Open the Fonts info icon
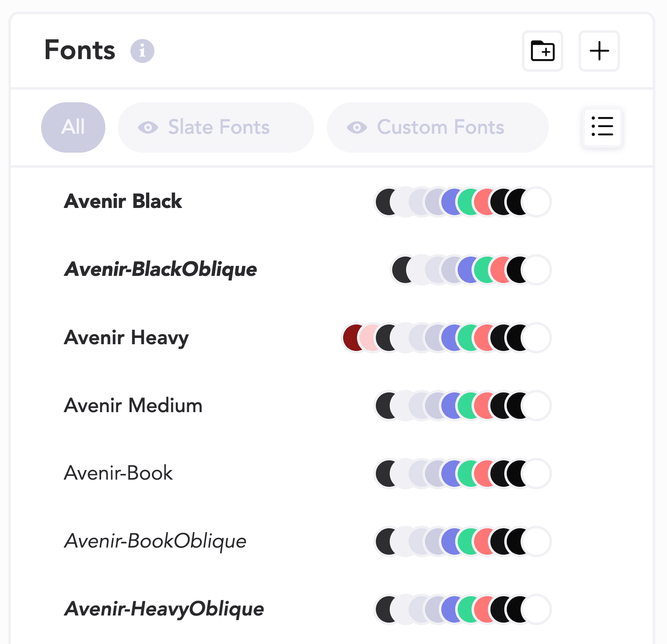 coord(142,51)
